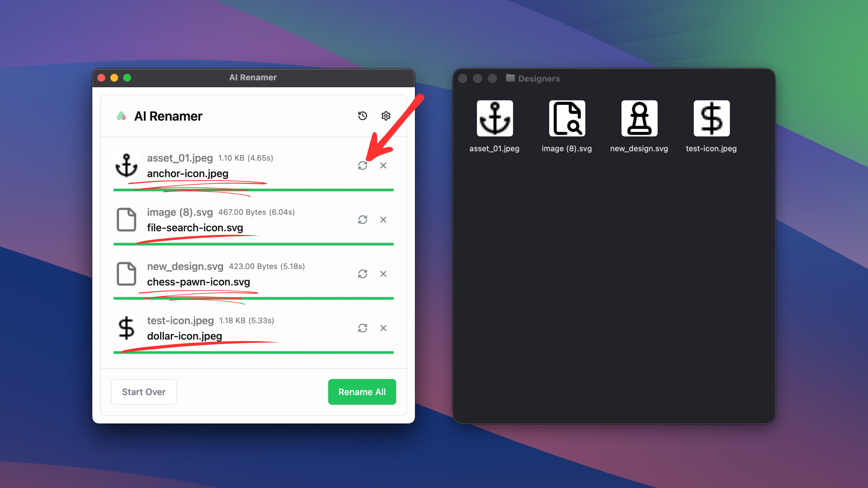Regenerate the name for new_design.svg
The image size is (868, 488).
[x=363, y=274]
